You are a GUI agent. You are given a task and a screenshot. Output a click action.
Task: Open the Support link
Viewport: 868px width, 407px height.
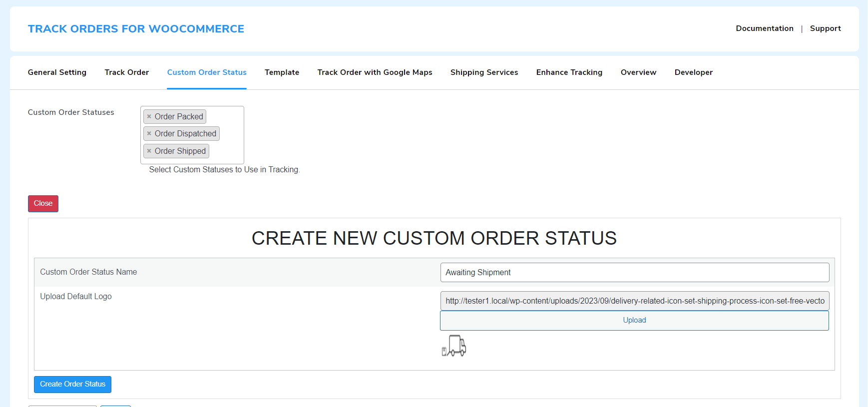click(x=826, y=28)
